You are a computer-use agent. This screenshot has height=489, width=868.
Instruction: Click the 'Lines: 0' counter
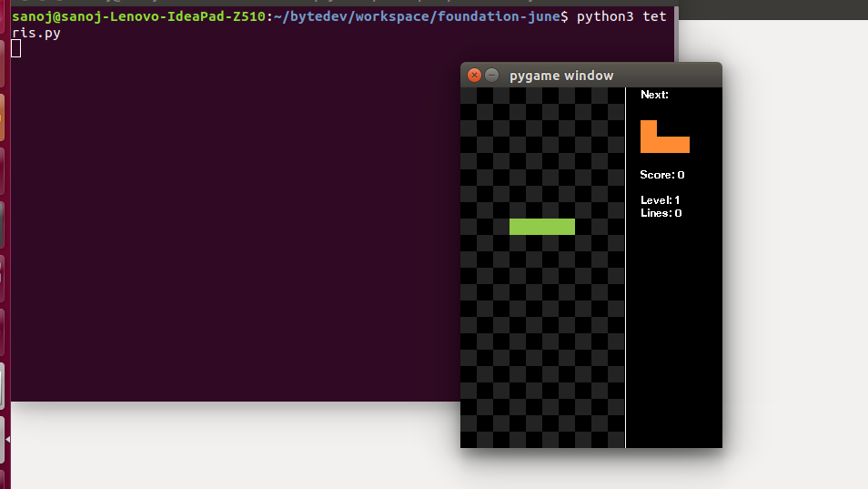[x=661, y=213]
